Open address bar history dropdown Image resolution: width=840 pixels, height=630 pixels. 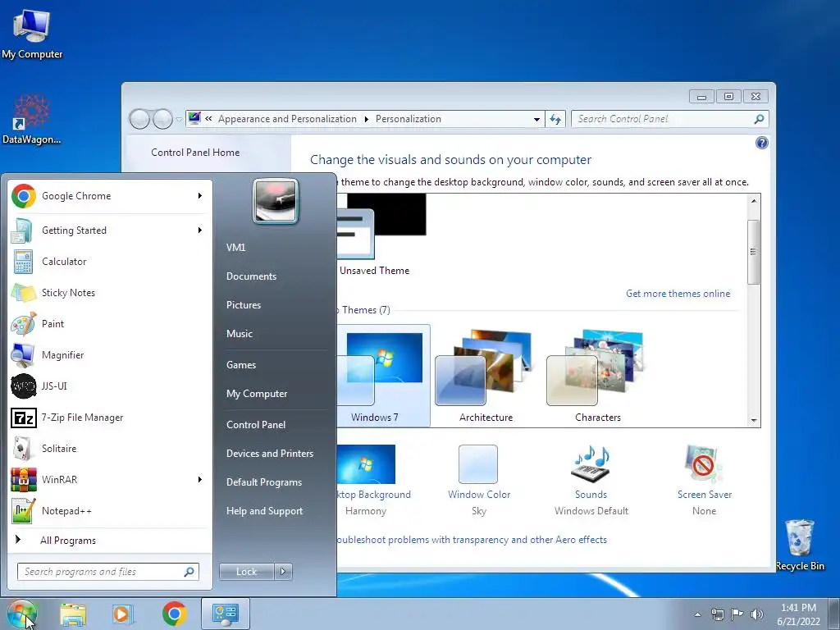tap(536, 119)
